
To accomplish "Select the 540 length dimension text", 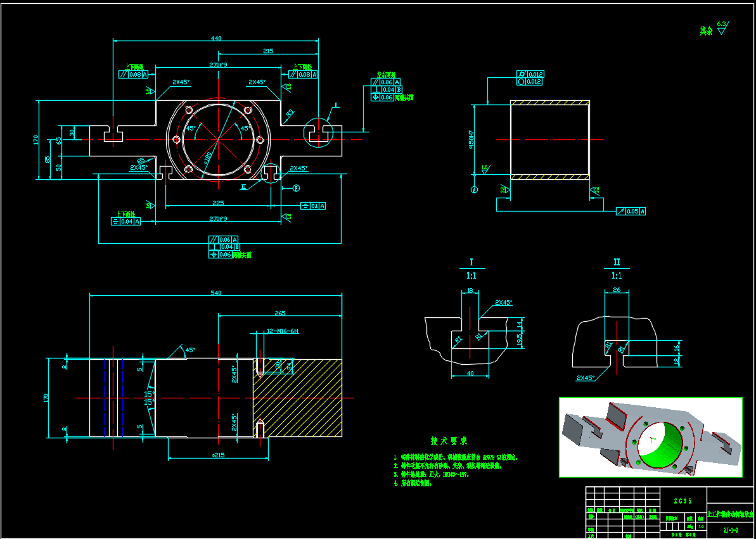I will [215, 293].
